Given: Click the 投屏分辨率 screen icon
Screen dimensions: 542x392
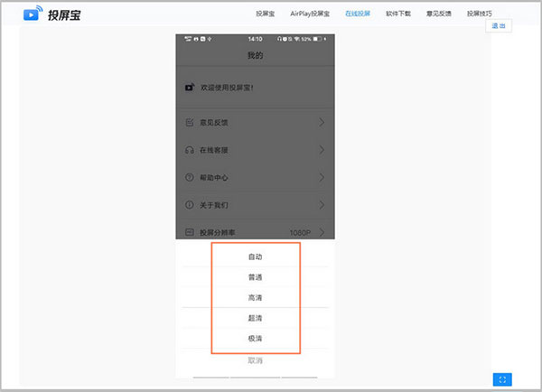Looking at the screenshot, I should click(x=190, y=232).
